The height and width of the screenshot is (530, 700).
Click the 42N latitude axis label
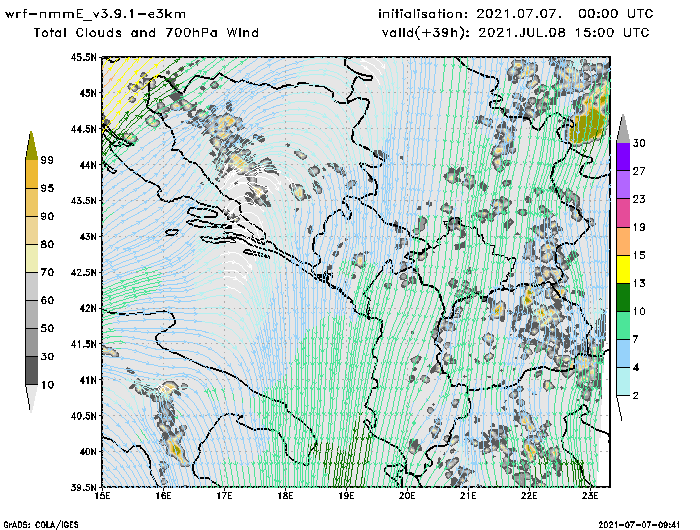[88, 308]
